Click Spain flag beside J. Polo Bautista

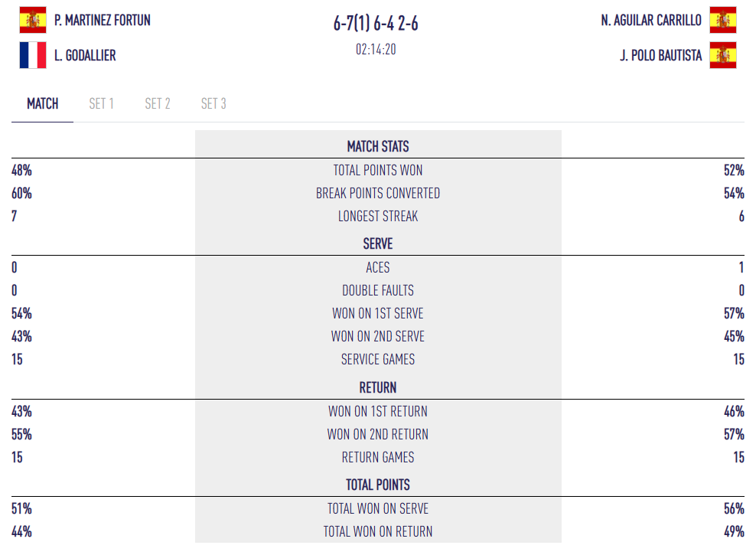coord(722,55)
